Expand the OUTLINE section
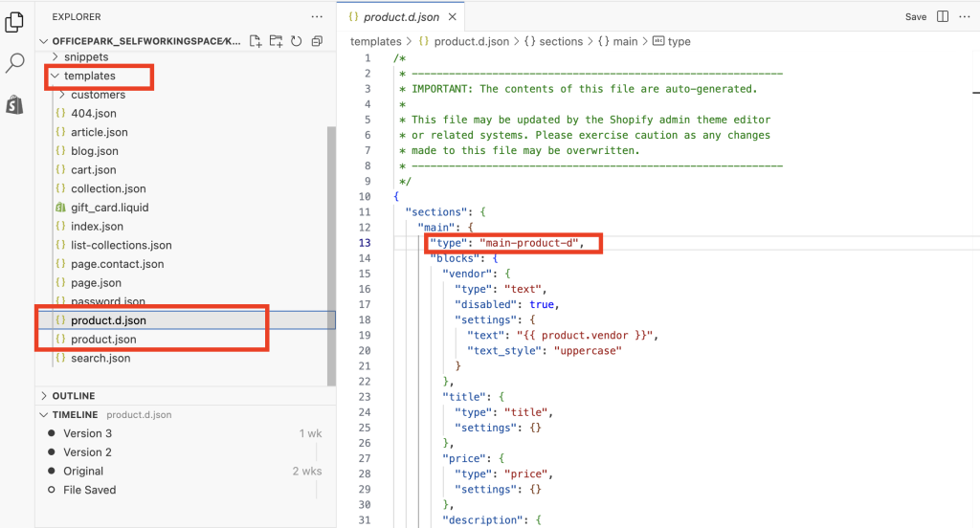Viewport: 980px width, 528px height. click(73, 396)
